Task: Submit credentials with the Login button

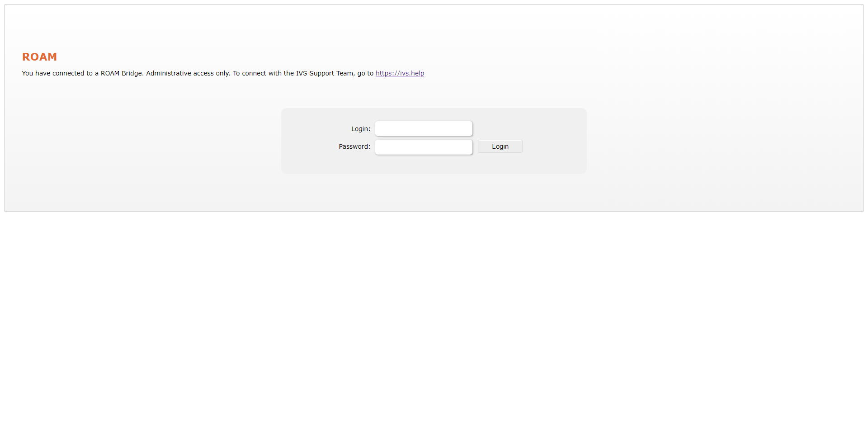Action: [x=500, y=146]
